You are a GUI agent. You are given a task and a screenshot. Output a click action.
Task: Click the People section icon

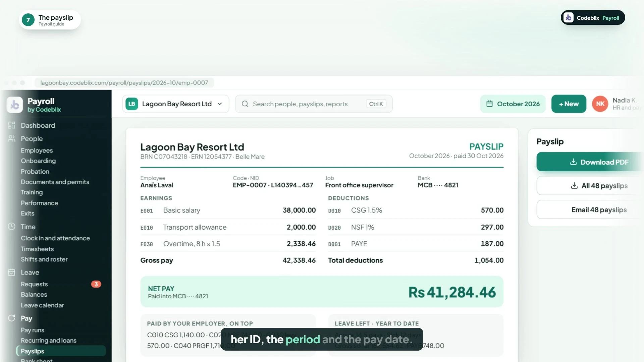(x=12, y=138)
